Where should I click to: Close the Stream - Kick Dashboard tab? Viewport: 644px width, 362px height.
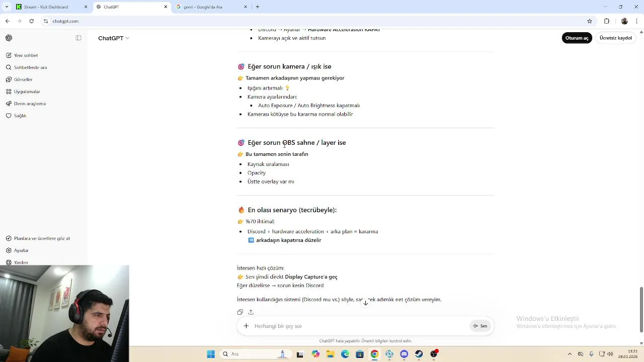pyautogui.click(x=86, y=7)
